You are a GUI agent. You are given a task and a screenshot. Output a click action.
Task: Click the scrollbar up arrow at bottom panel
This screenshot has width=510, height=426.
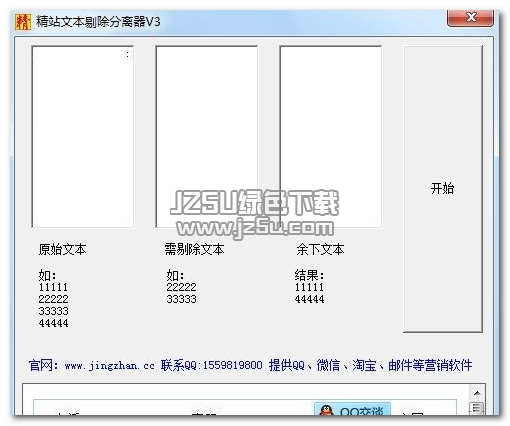[x=477, y=393]
